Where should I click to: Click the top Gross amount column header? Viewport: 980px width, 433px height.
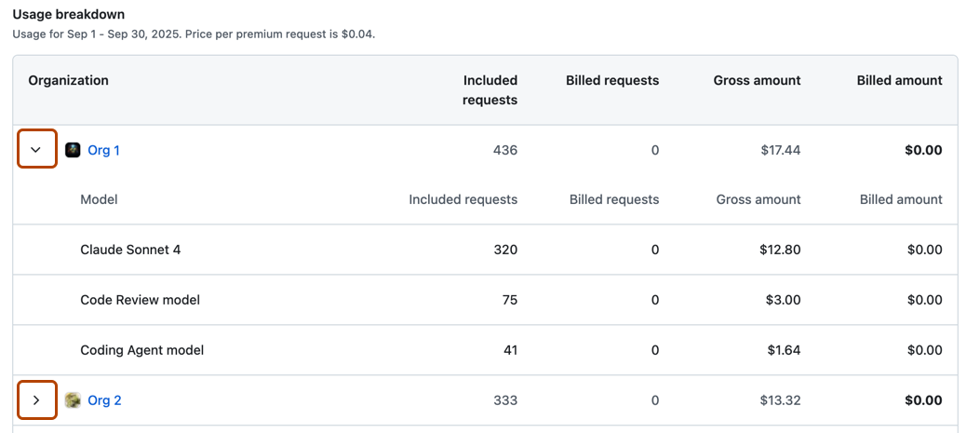pyautogui.click(x=757, y=81)
